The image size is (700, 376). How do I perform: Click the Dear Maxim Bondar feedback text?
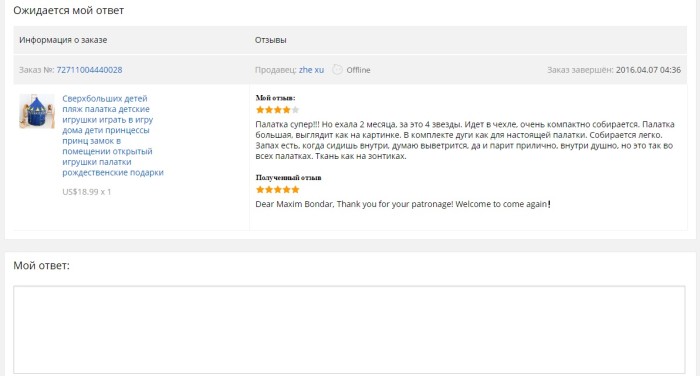pos(403,204)
